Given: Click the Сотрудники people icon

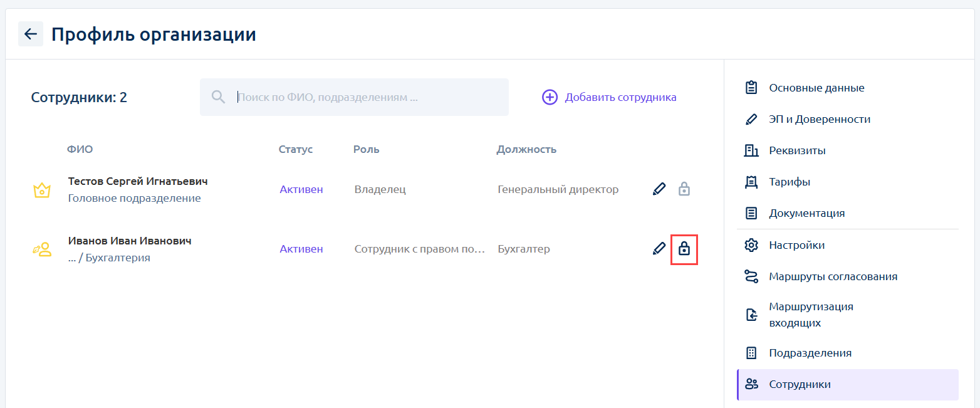Looking at the screenshot, I should pos(751,384).
